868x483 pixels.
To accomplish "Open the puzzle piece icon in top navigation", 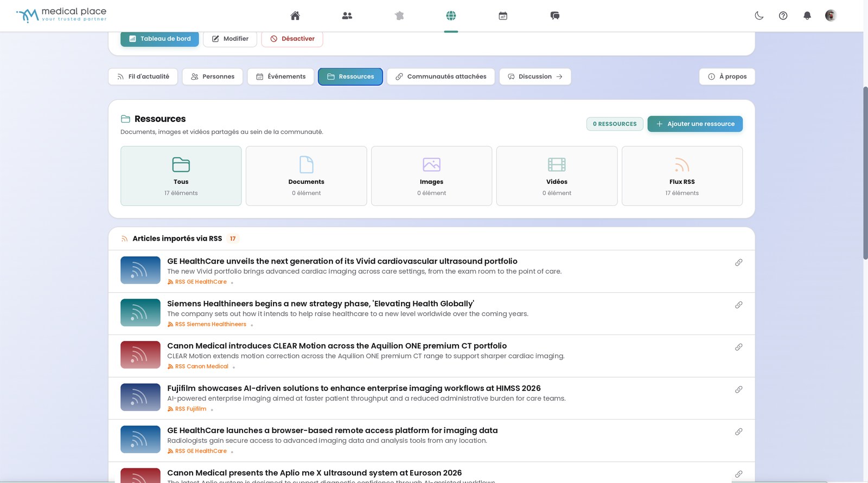I will (x=399, y=16).
